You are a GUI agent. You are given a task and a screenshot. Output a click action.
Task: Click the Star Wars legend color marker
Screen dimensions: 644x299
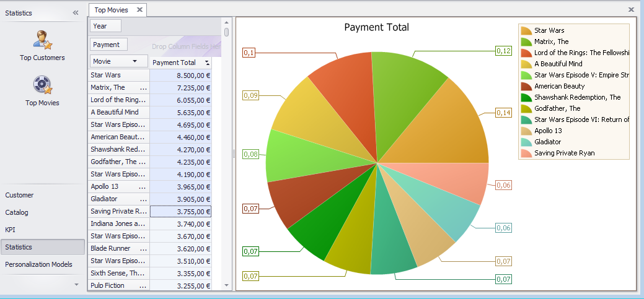(526, 30)
